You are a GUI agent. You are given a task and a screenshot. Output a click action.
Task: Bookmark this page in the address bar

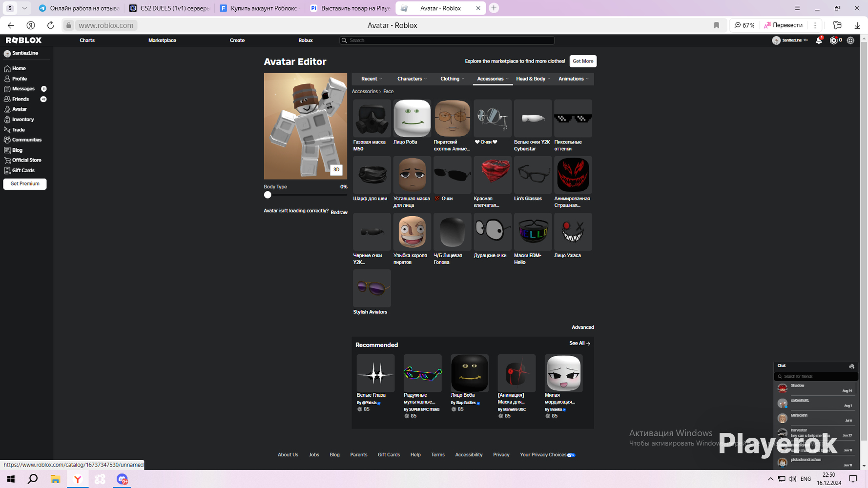716,25
